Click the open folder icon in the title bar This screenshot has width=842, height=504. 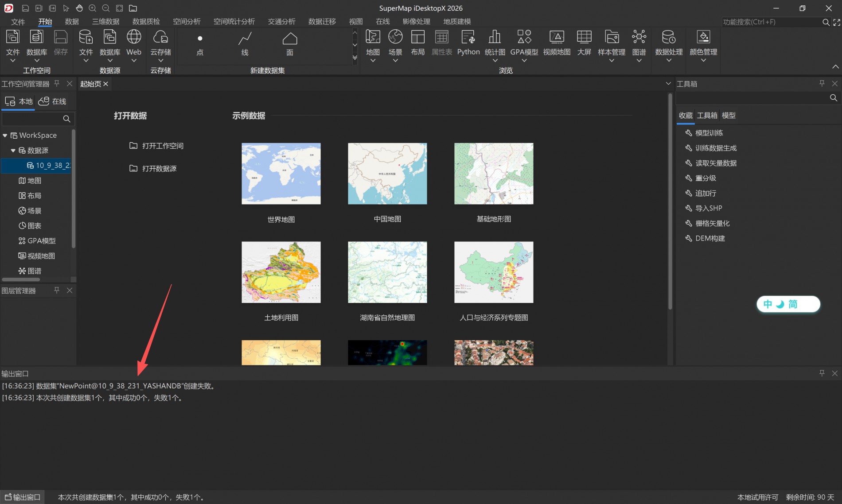(133, 8)
